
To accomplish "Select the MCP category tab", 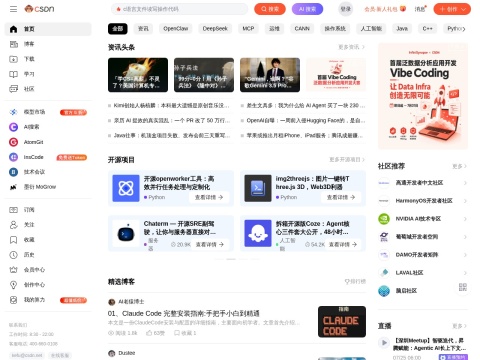I will tap(248, 29).
